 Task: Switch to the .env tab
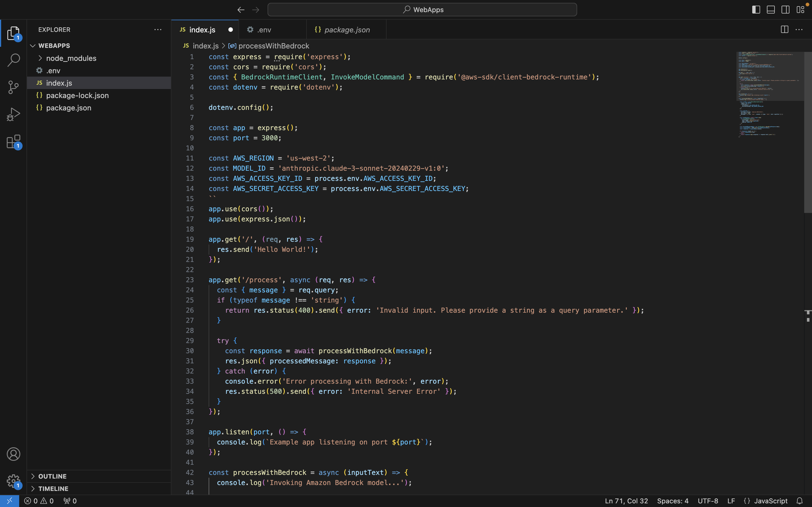[x=264, y=30]
